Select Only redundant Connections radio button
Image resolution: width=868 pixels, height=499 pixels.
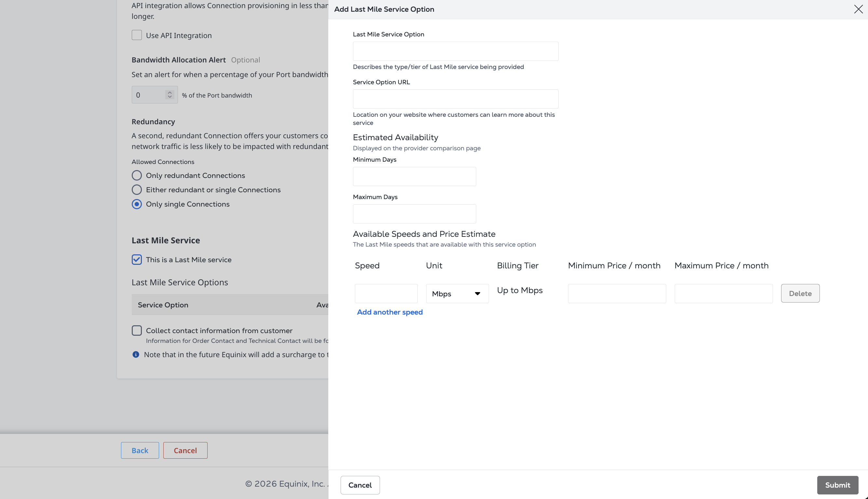pyautogui.click(x=137, y=175)
